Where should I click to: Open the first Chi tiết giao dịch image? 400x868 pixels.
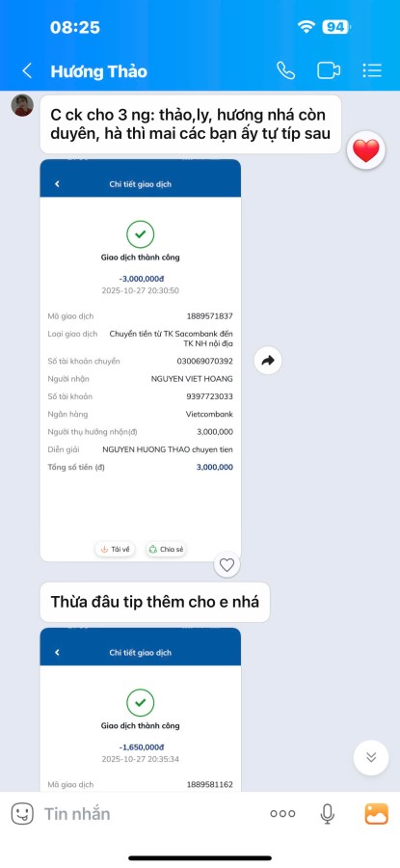click(141, 361)
